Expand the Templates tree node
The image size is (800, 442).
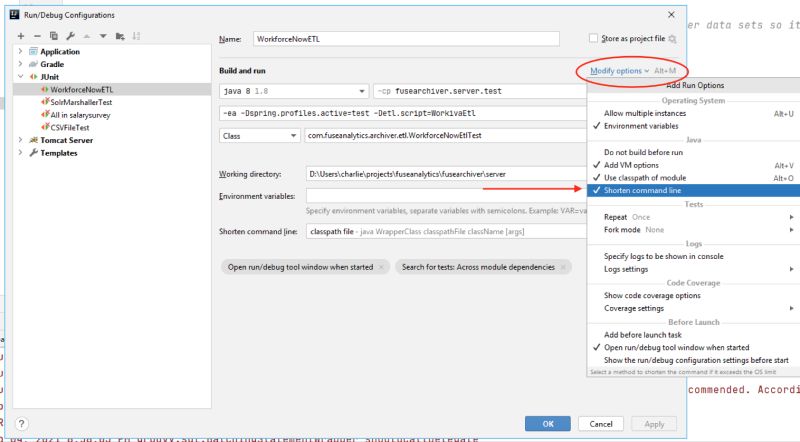click(20, 153)
